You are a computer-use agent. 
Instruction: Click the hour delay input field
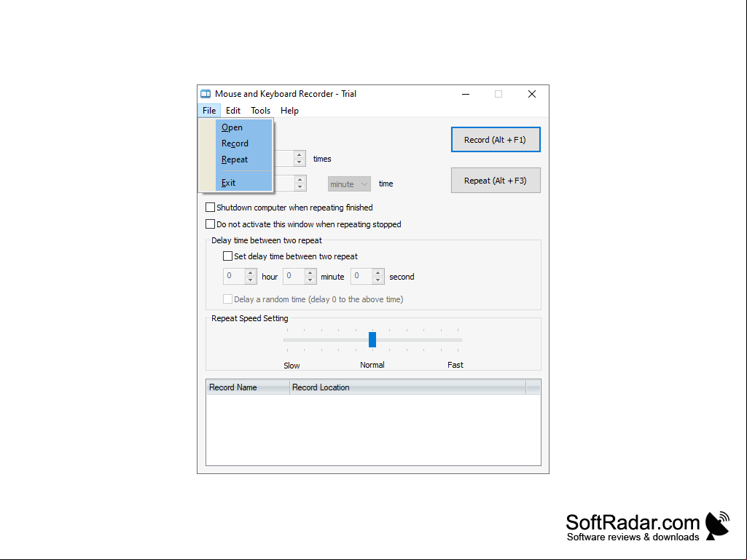(235, 276)
